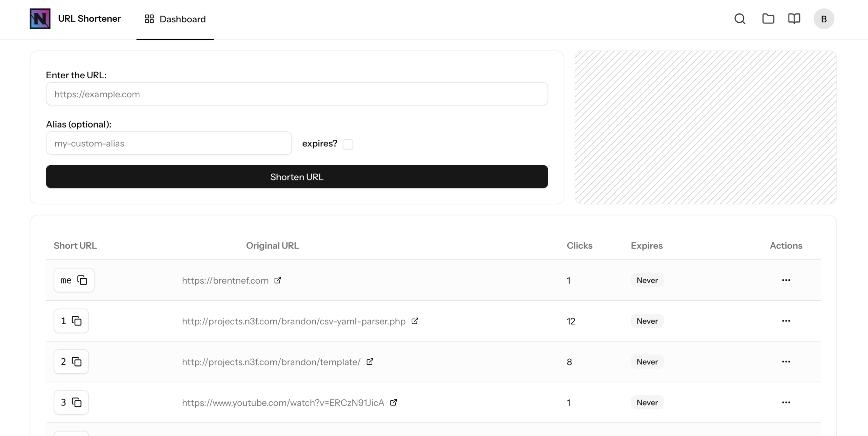Click the Dashboard grid icon
868x436 pixels.
tap(149, 19)
